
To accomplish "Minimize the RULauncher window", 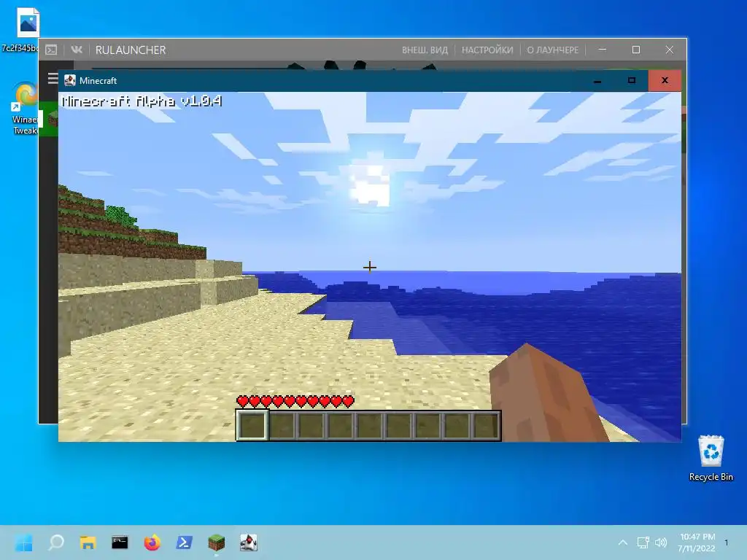I will (x=603, y=50).
